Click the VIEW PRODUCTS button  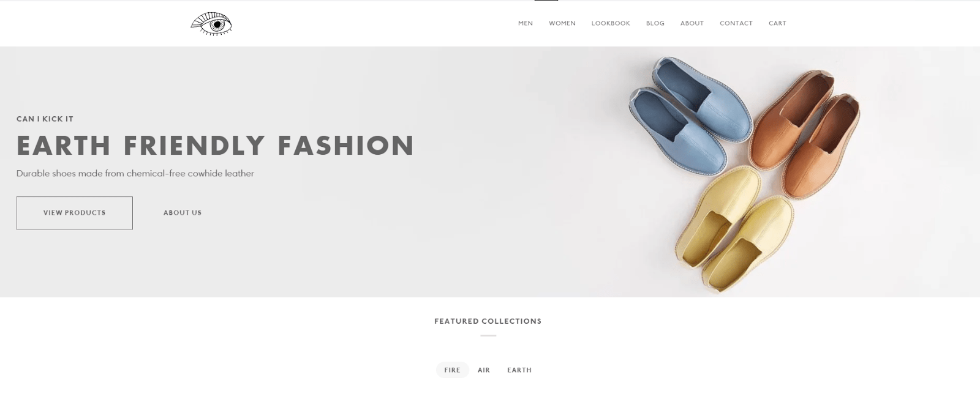[75, 213]
